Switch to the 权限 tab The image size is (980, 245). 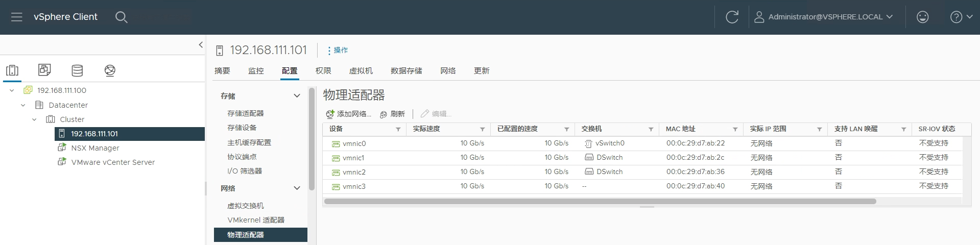point(323,71)
